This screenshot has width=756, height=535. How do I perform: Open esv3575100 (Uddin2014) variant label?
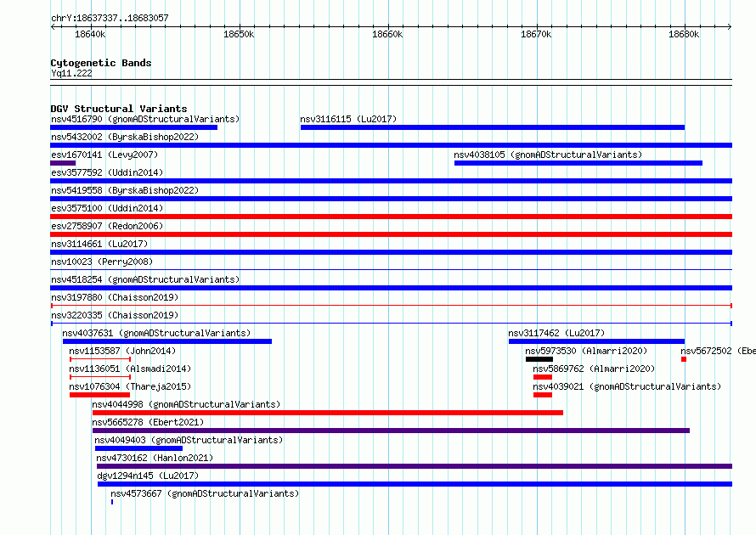tap(107, 208)
